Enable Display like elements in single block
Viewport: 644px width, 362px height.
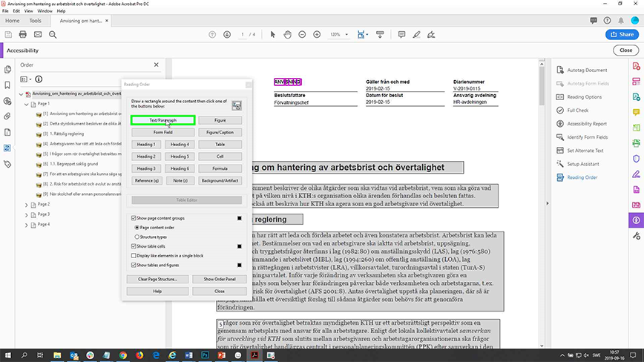coord(134,256)
